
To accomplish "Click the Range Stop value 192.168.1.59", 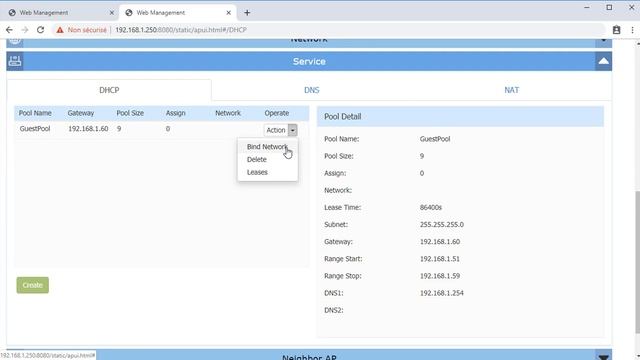I will click(440, 276).
